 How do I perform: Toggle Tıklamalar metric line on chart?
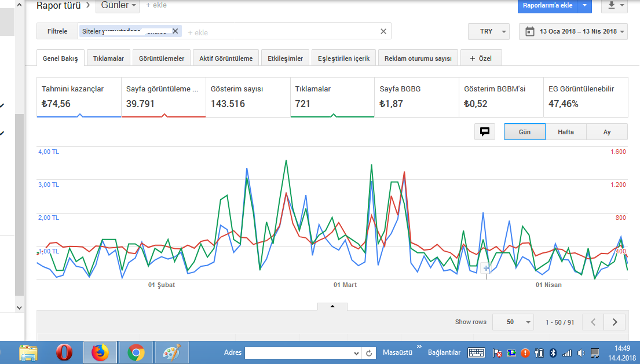(332, 97)
